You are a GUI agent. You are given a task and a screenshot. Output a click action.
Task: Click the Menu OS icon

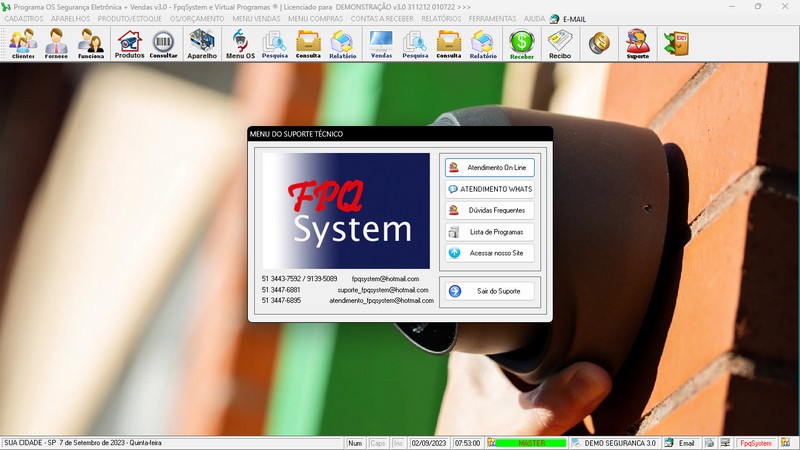click(x=240, y=44)
